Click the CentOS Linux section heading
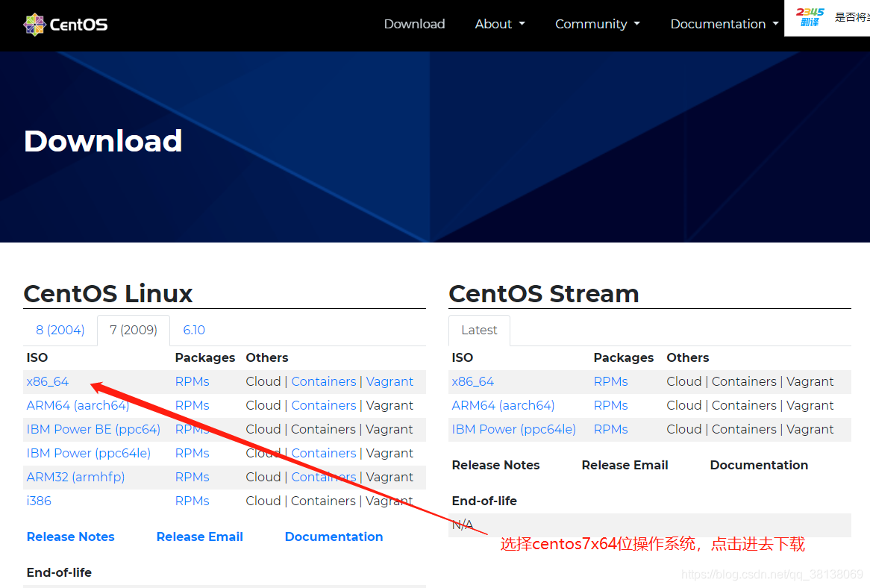 pyautogui.click(x=108, y=293)
